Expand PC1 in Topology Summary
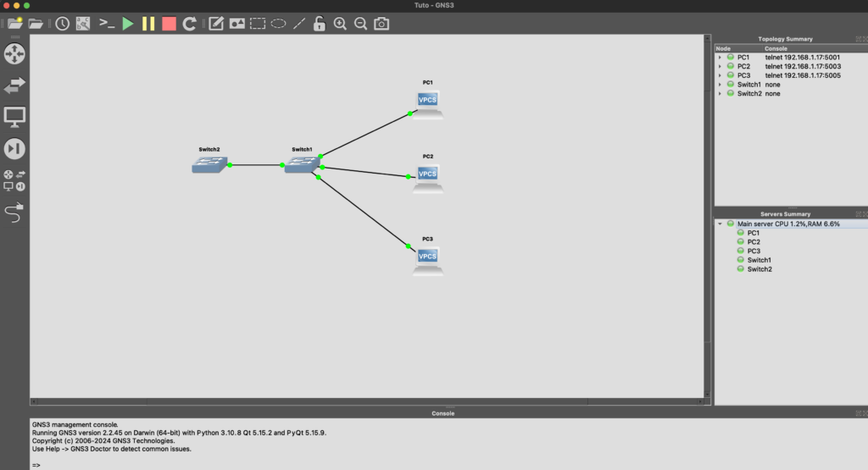Image resolution: width=868 pixels, height=470 pixels. click(x=720, y=58)
